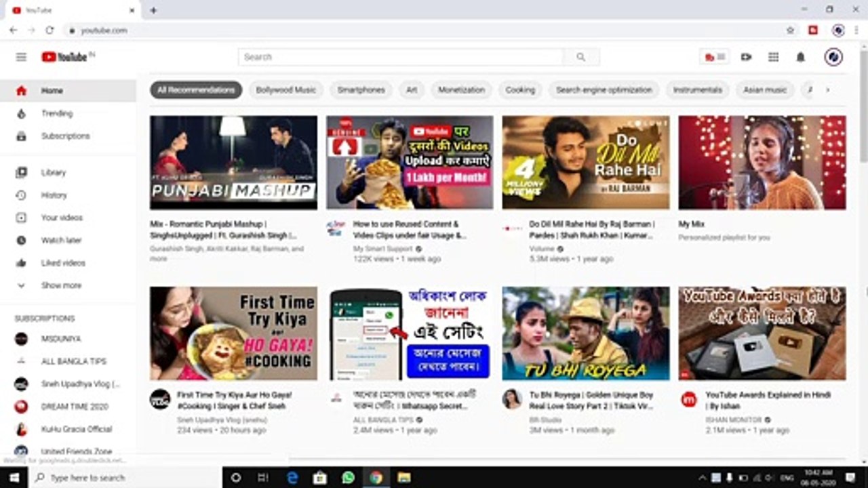Viewport: 868px width, 488px height.
Task: Open the Sneh Upadhya Vlog subscription
Action: [x=68, y=384]
